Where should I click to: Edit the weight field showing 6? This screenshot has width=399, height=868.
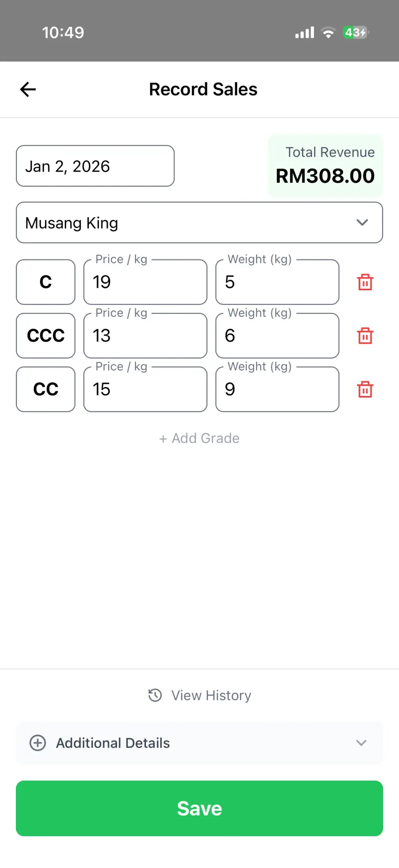click(x=277, y=336)
